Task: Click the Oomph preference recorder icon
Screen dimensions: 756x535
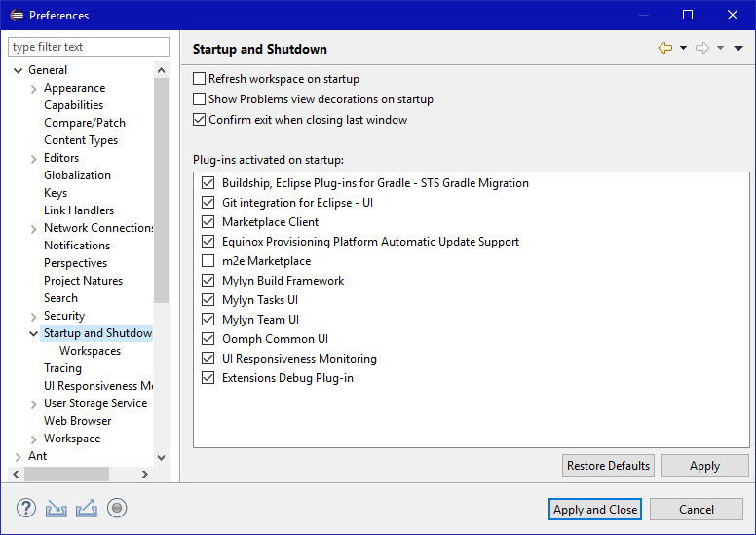Action: 117,508
